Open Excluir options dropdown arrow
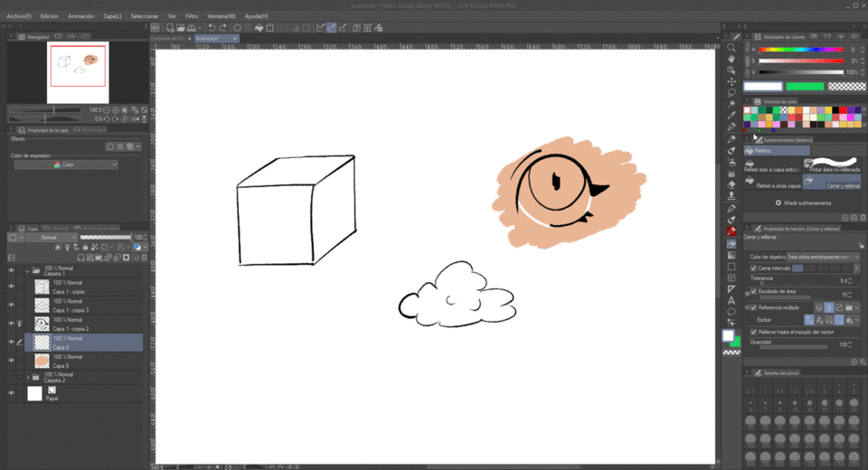Viewport: 868px width, 470px height. pos(857,320)
